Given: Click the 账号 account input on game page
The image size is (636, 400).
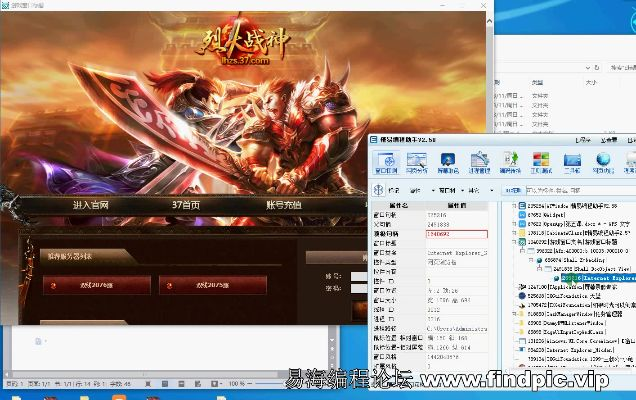Looking at the screenshot, I should point(359,276).
